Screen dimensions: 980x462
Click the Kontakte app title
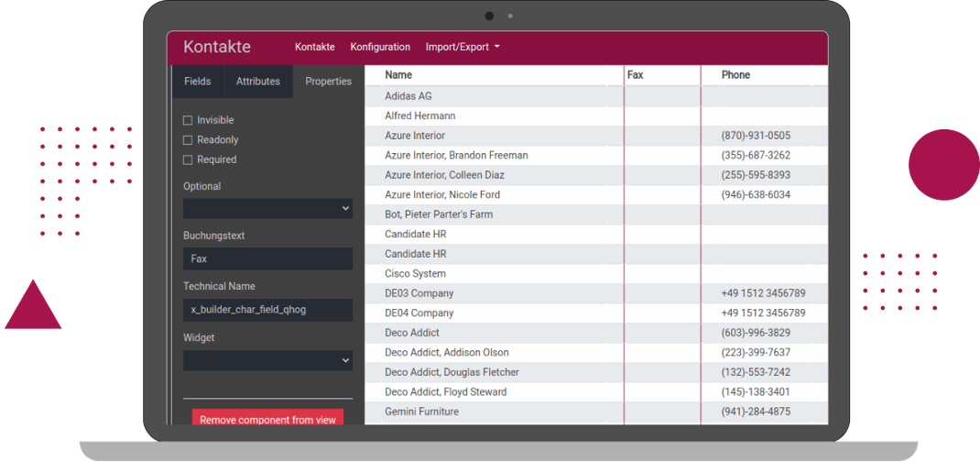217,47
